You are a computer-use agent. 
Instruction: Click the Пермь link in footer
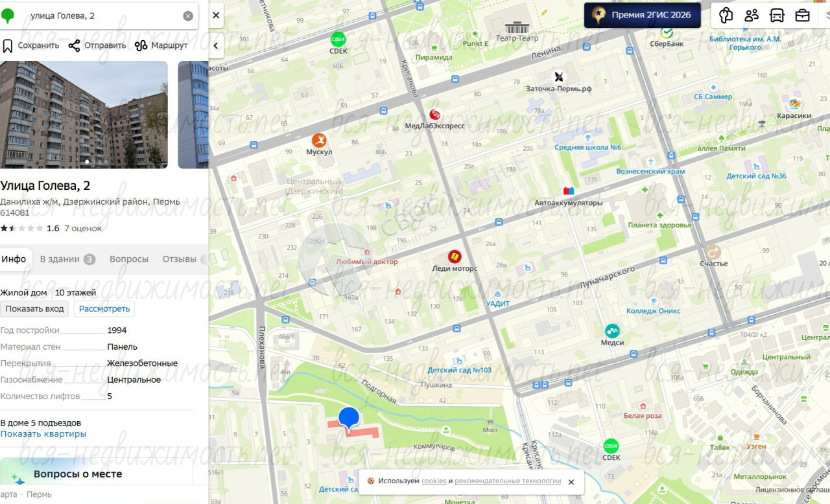click(x=40, y=495)
